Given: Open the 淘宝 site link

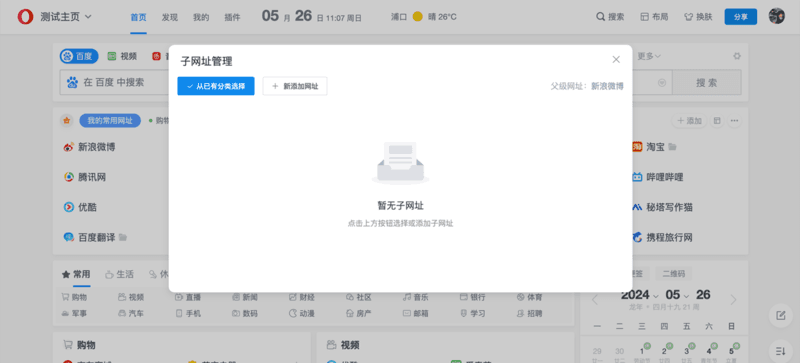Looking at the screenshot, I should click(x=648, y=147).
